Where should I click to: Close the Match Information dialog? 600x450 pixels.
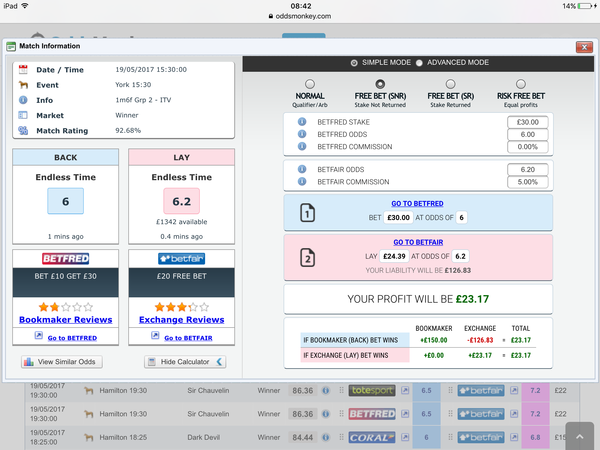point(584,47)
